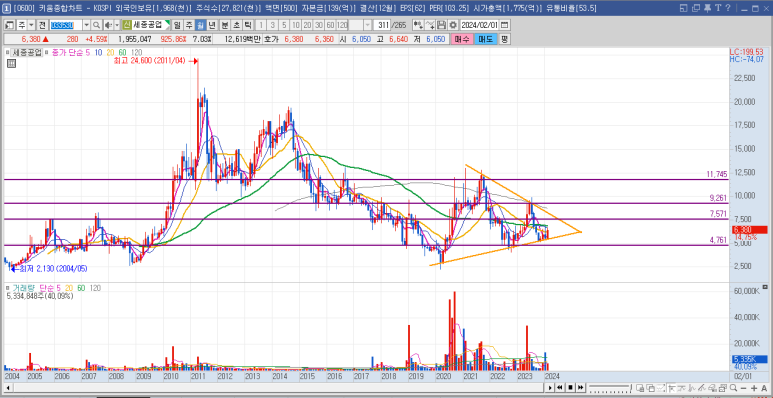Open the speaker options dropdown arrow
Screen dimensions: 773x398
[x=117, y=25]
